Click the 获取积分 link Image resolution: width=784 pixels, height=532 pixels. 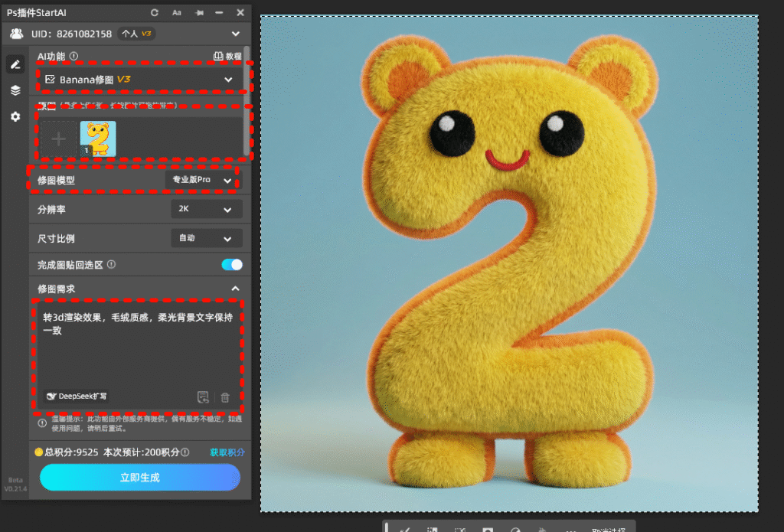(x=227, y=452)
